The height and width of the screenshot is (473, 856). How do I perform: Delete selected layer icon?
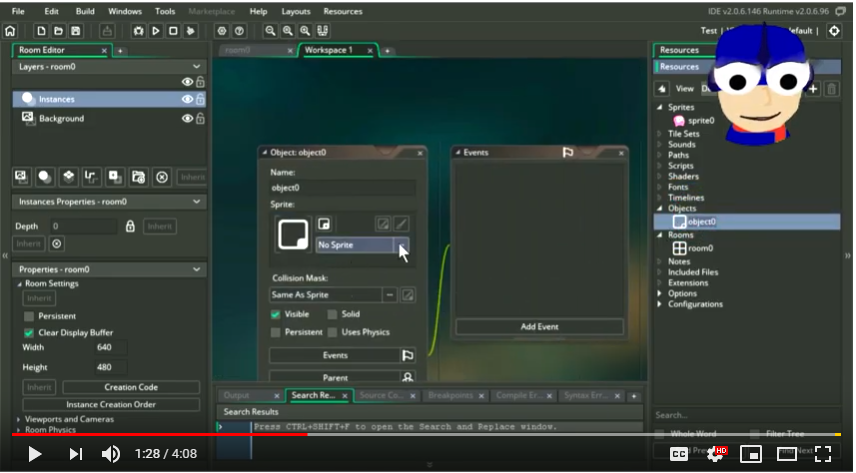click(x=162, y=177)
